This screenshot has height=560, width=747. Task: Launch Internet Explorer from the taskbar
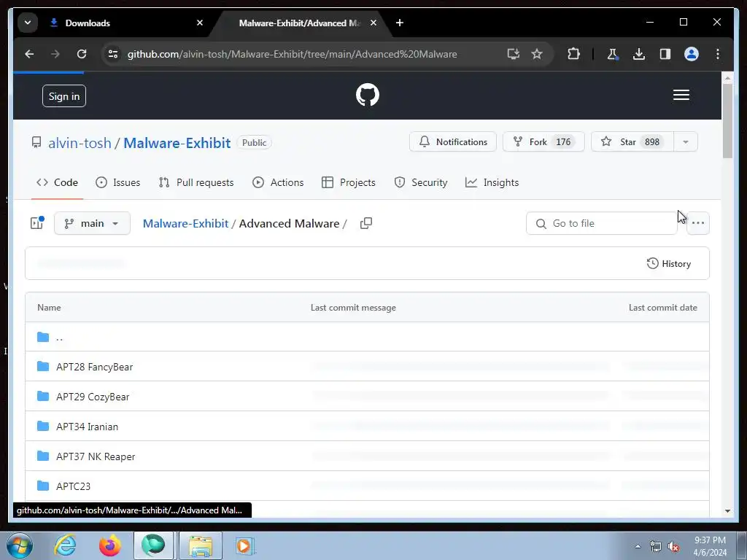[65, 545]
